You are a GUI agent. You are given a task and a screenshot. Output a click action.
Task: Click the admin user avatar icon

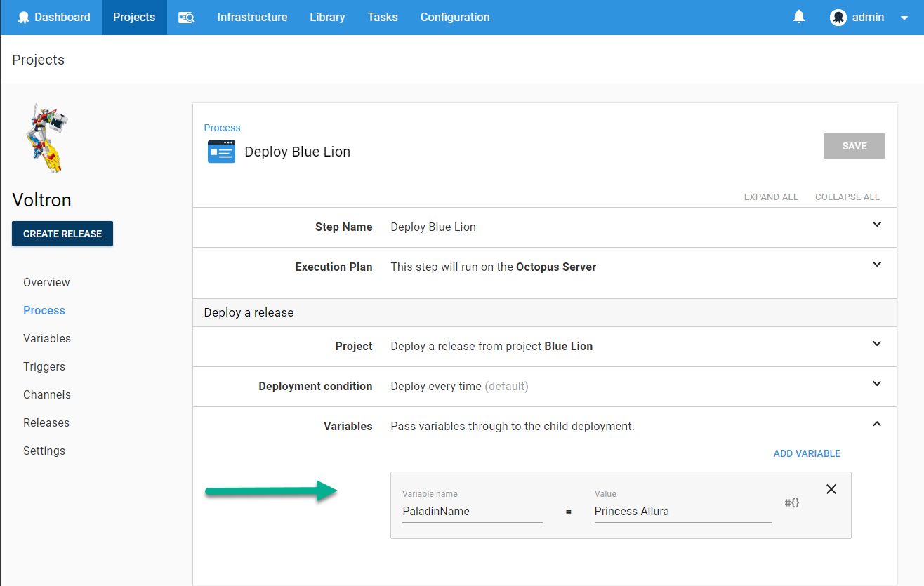tap(838, 17)
